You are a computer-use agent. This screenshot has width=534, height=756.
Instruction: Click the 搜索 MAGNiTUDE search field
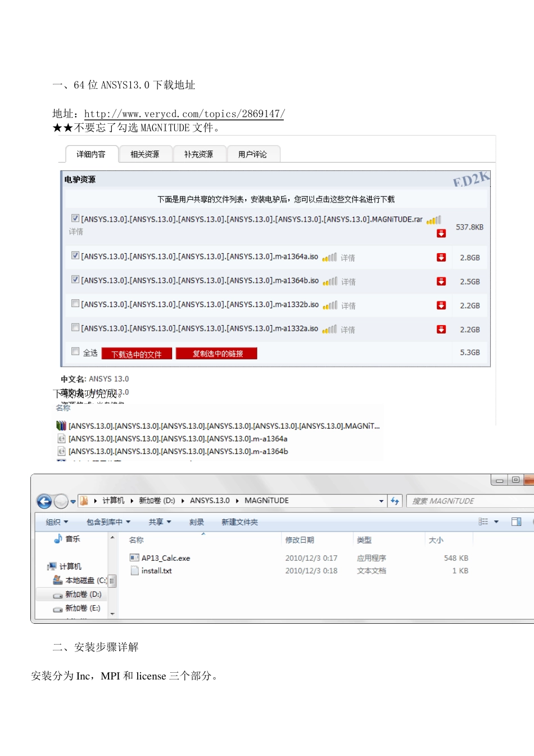click(469, 501)
